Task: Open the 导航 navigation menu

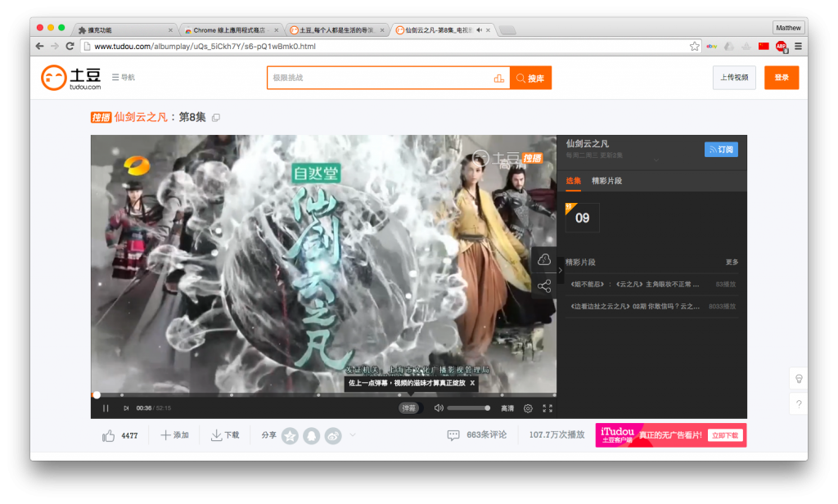Action: tap(124, 78)
